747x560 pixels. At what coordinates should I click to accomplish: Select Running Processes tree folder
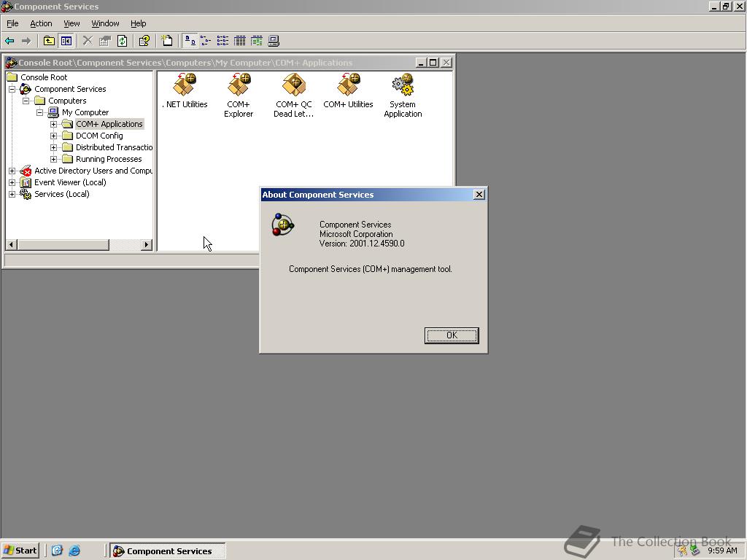pyautogui.click(x=109, y=159)
